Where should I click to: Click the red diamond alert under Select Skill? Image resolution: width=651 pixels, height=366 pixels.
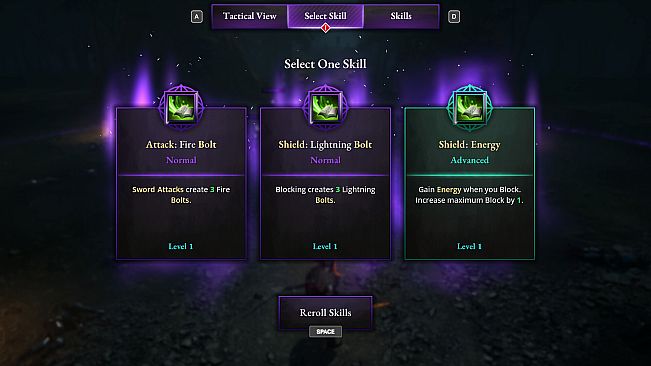click(326, 28)
